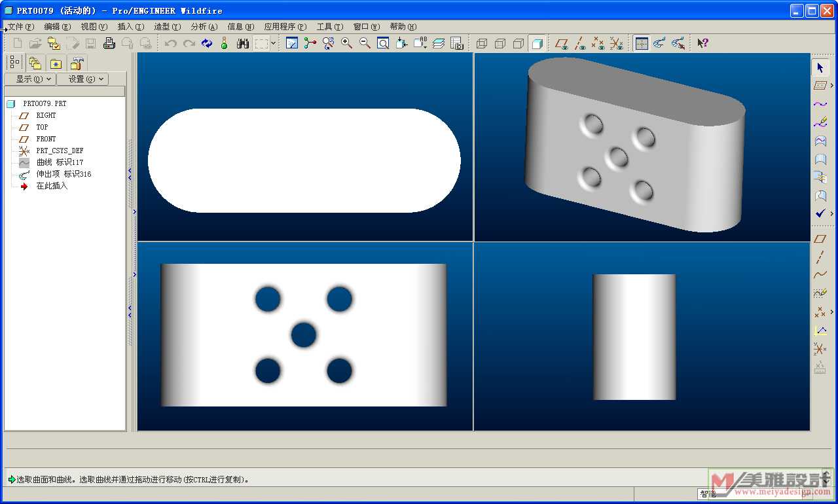Switch to the Connections tab
Viewport: 838px width, 504px height.
pyautogui.click(x=77, y=63)
